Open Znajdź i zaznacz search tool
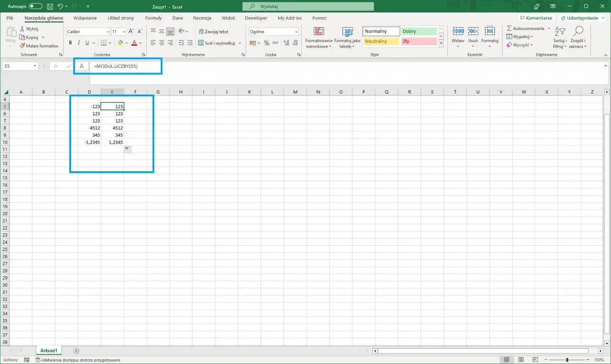This screenshot has width=611, height=364. tap(578, 38)
